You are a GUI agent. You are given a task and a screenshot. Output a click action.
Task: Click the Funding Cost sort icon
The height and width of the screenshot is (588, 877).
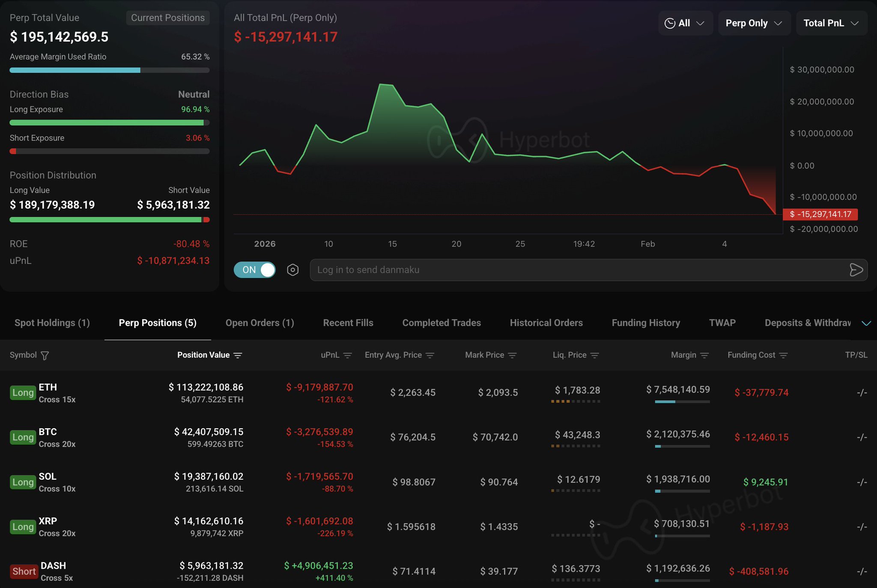click(783, 355)
